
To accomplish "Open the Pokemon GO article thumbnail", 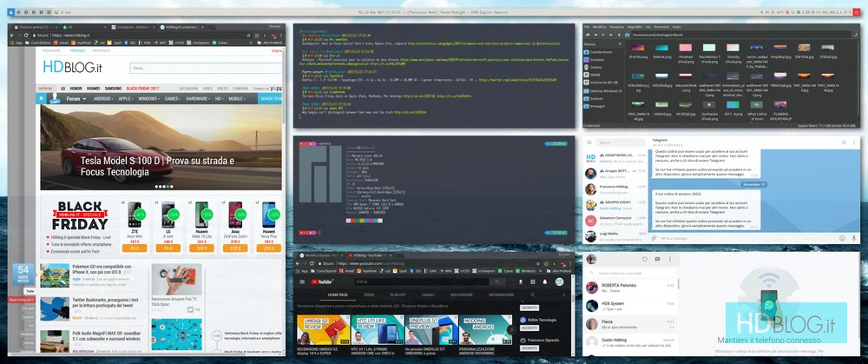I will (54, 275).
